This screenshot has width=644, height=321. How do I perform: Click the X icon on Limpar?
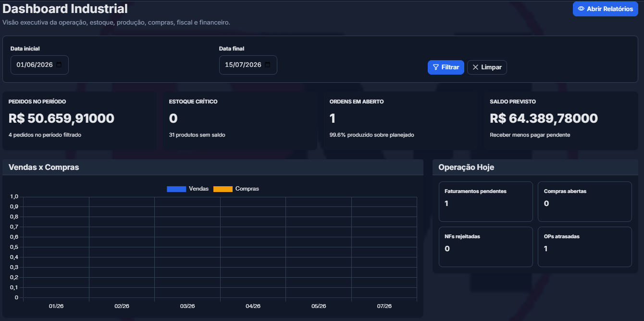coord(475,67)
